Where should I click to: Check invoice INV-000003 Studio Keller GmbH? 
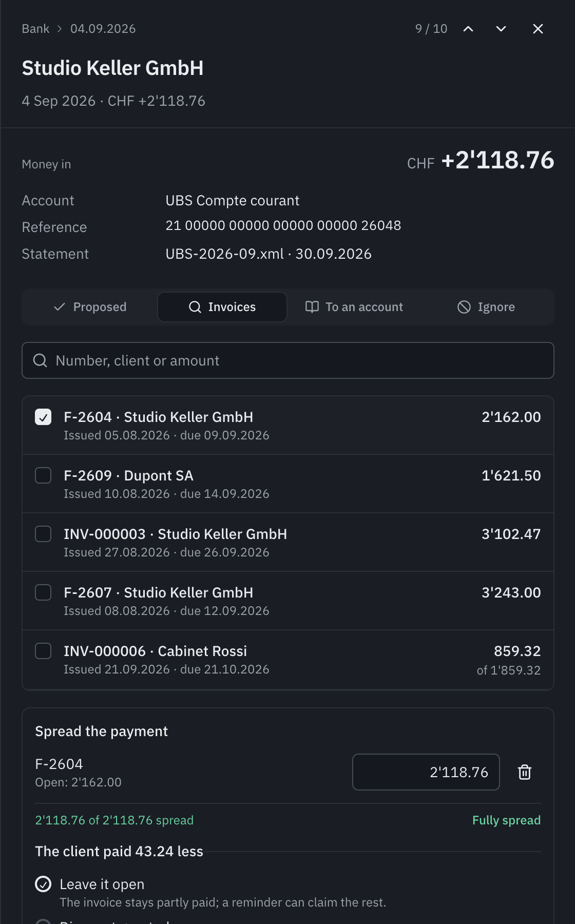(x=43, y=534)
